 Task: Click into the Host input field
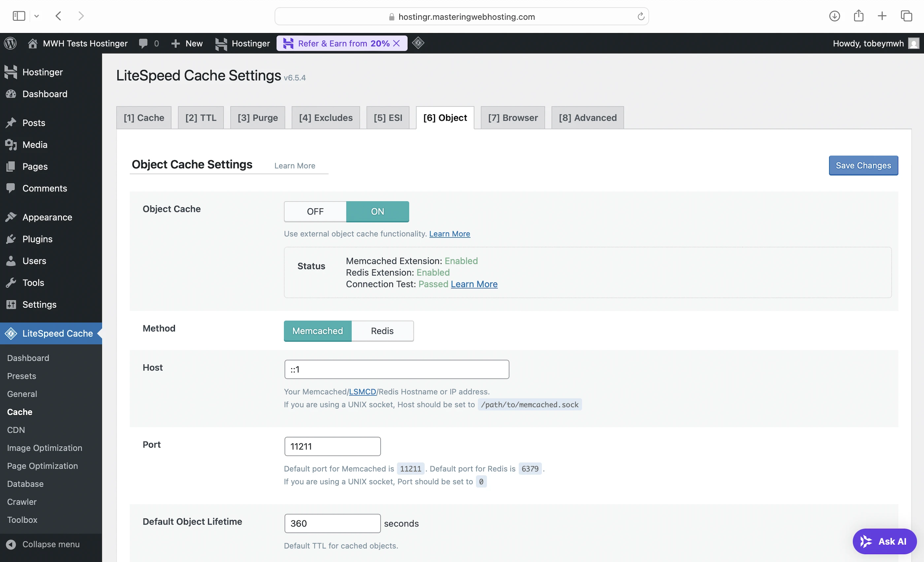(x=396, y=369)
